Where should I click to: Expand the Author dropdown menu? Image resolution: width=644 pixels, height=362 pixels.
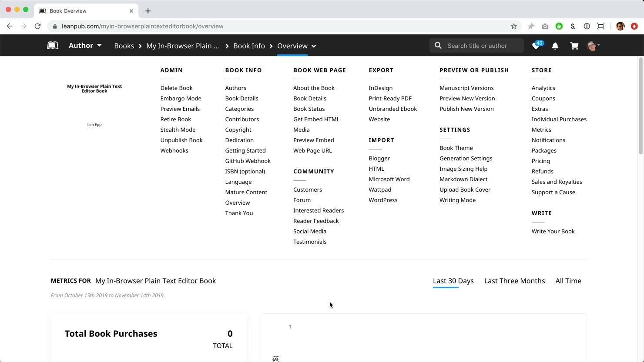pyautogui.click(x=85, y=46)
